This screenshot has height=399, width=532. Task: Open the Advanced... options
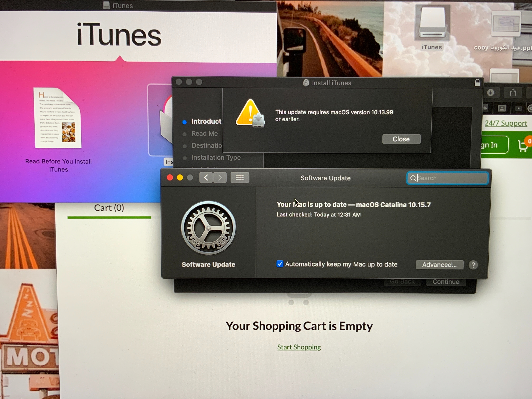click(439, 265)
